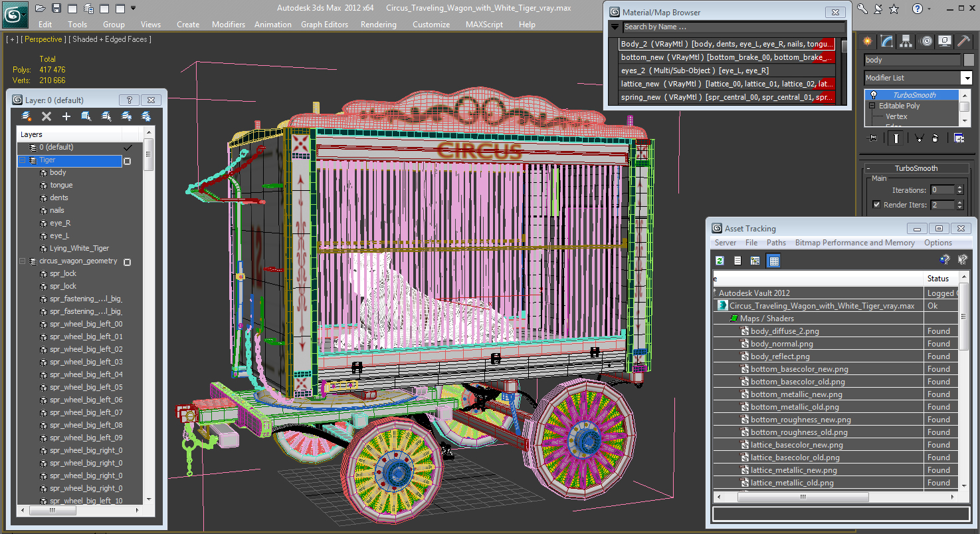Image resolution: width=980 pixels, height=534 pixels.
Task: Click the viewport [ + ] menu label
Action: coord(12,39)
